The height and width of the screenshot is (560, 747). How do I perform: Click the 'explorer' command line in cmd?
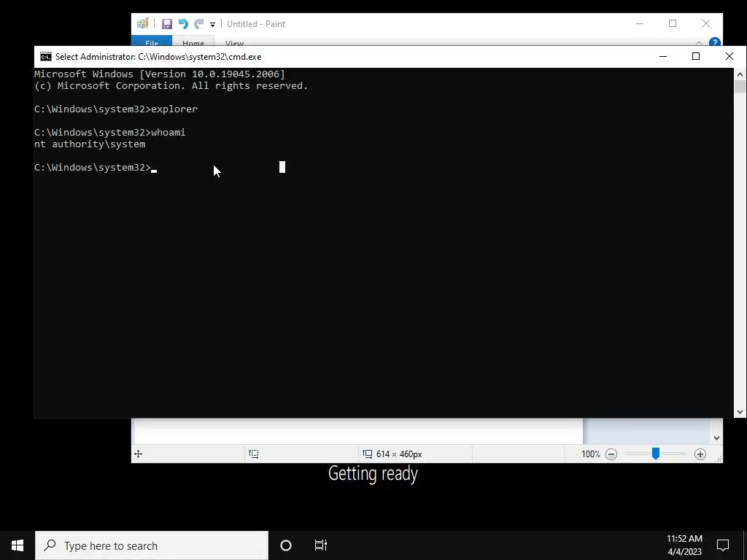coord(116,109)
